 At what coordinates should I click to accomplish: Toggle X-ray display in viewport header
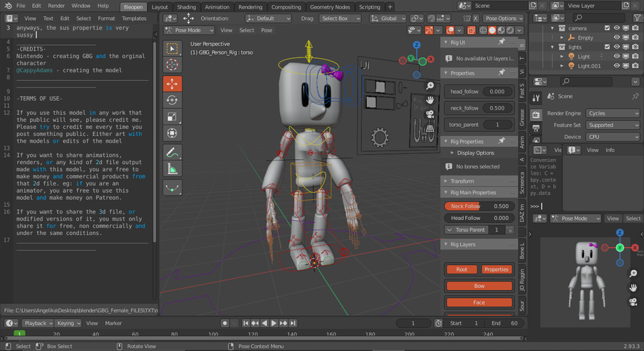pyautogui.click(x=471, y=30)
